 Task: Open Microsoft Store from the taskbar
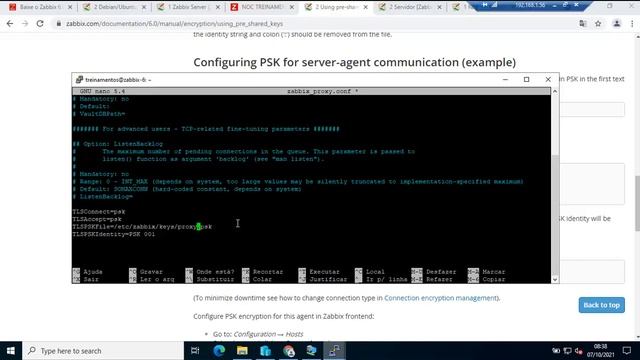tap(265, 351)
